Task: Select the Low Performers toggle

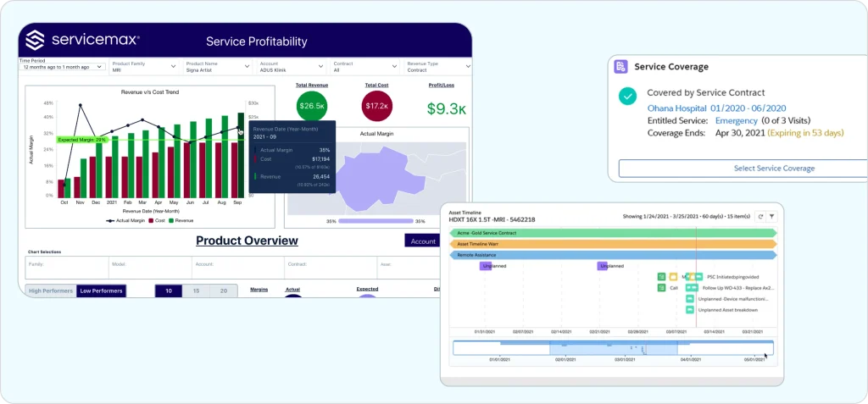Action: click(101, 291)
